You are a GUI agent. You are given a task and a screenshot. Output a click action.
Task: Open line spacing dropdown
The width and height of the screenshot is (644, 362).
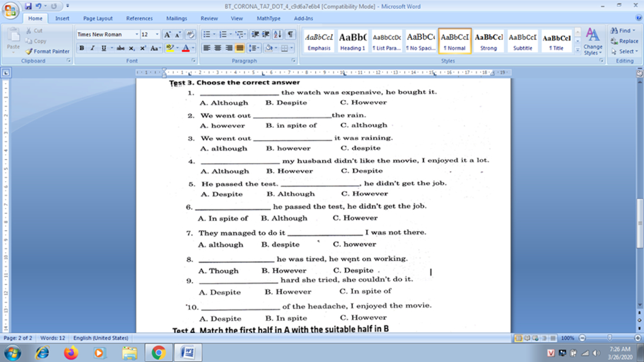[254, 48]
